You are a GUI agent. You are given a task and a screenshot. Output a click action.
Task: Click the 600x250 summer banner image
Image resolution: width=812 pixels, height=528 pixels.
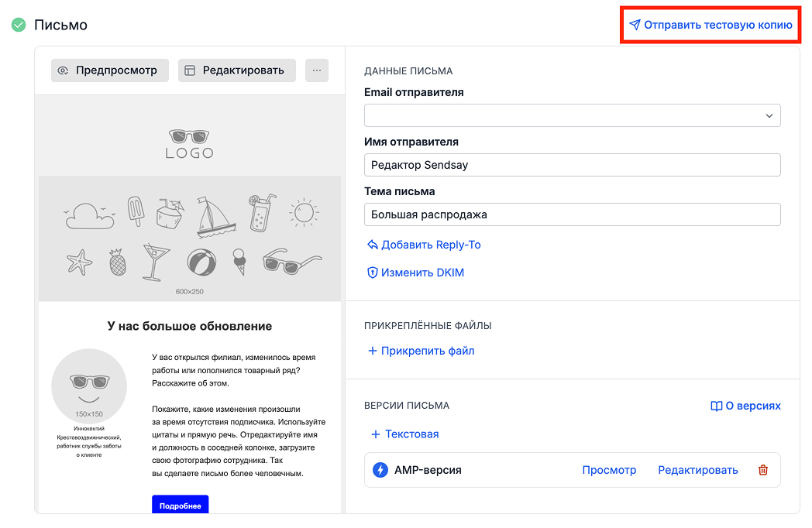point(190,238)
